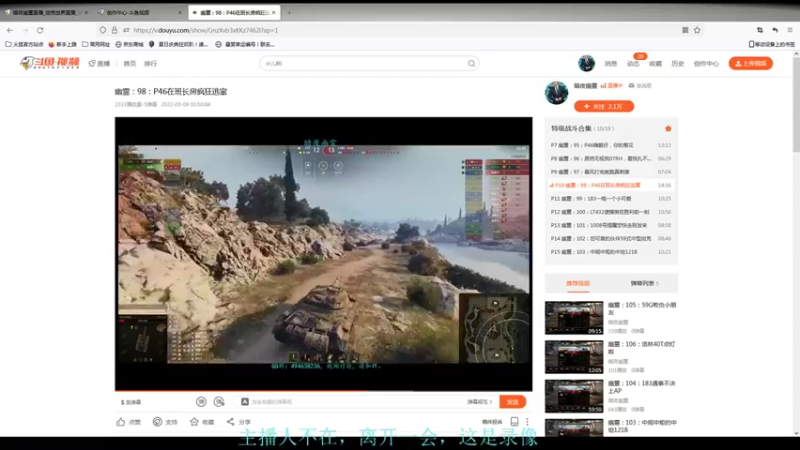
Task: Open recommended video thumbnail 幽雷 104
Action: 574,396
